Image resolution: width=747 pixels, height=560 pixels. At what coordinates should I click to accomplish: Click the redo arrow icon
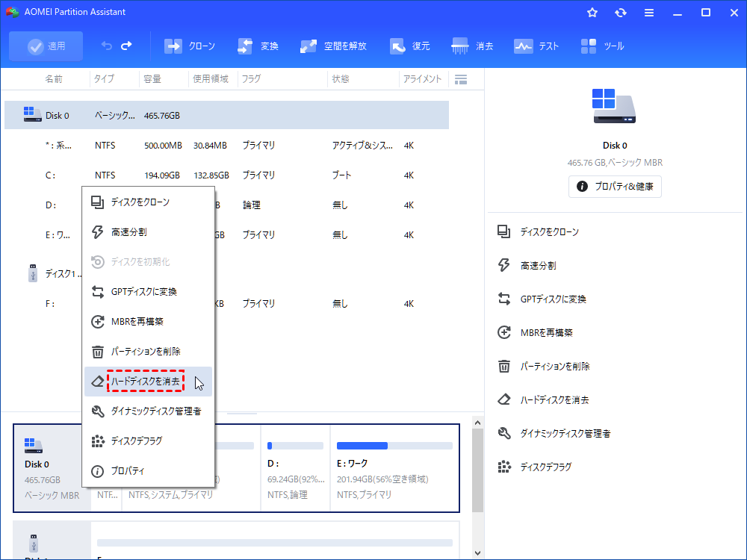pyautogui.click(x=126, y=46)
